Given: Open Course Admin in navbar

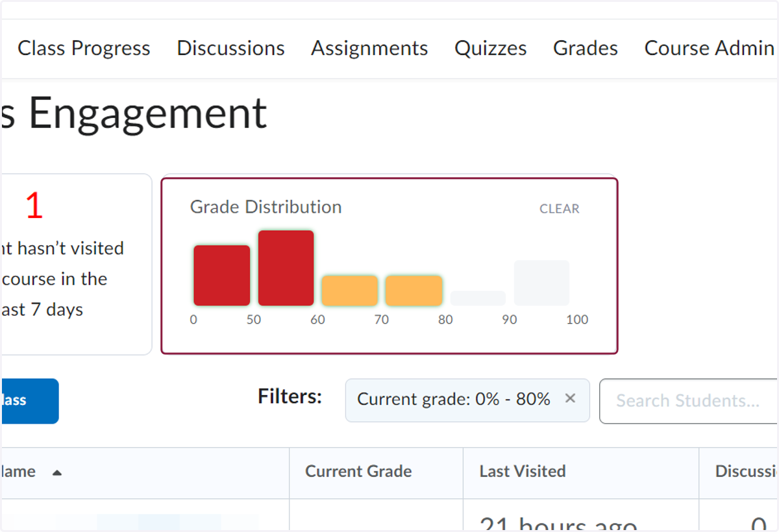Looking at the screenshot, I should (x=710, y=49).
